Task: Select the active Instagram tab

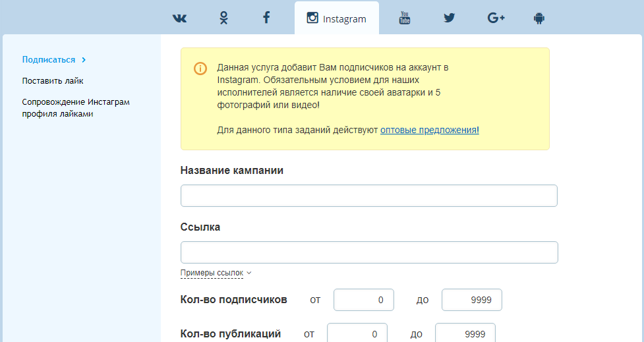Action: pyautogui.click(x=336, y=18)
